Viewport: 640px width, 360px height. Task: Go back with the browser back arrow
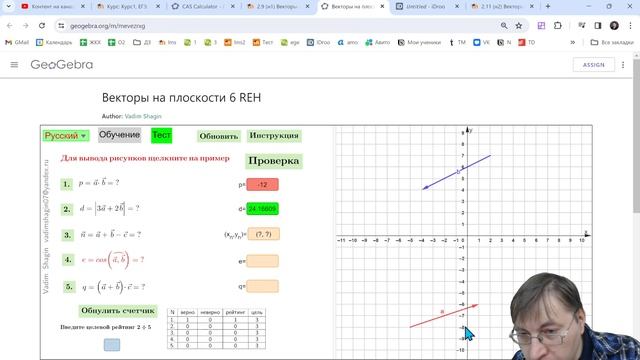10,26
